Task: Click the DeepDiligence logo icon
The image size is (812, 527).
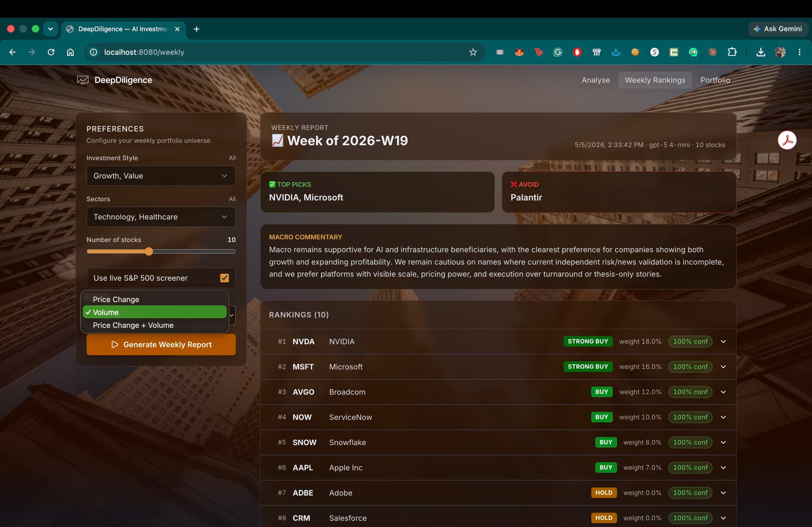Action: click(x=82, y=80)
